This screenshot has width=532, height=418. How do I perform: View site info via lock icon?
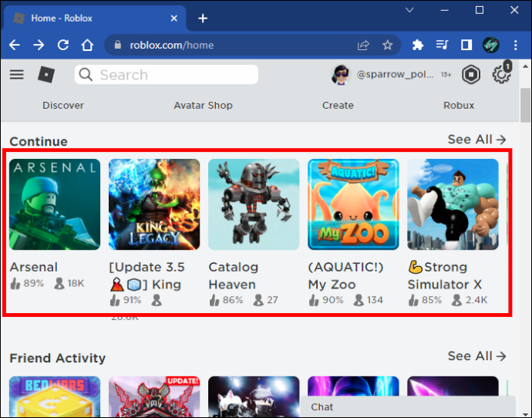tap(117, 45)
